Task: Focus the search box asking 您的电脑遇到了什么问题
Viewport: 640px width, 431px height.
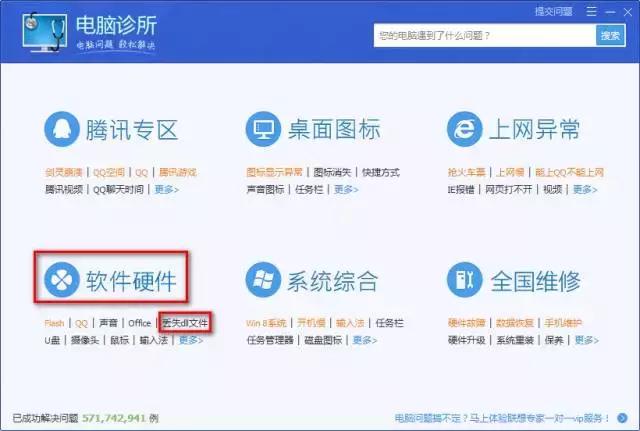Action: pyautogui.click(x=485, y=36)
